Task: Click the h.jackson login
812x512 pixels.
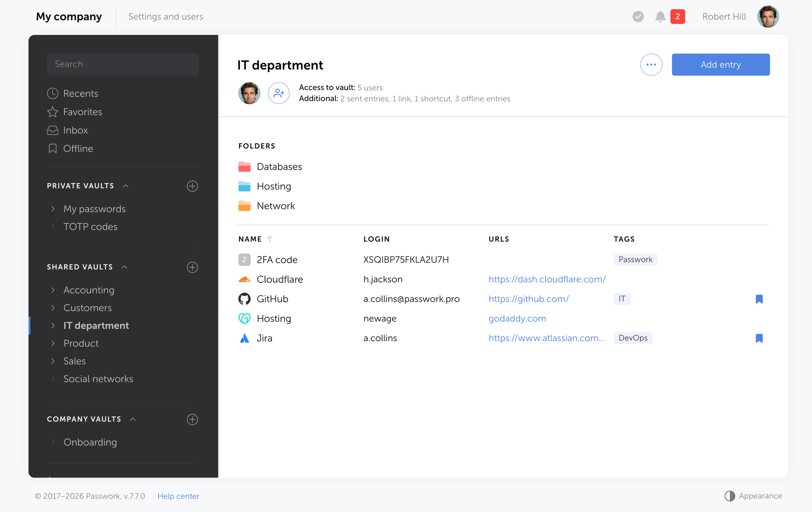Action: tap(383, 280)
